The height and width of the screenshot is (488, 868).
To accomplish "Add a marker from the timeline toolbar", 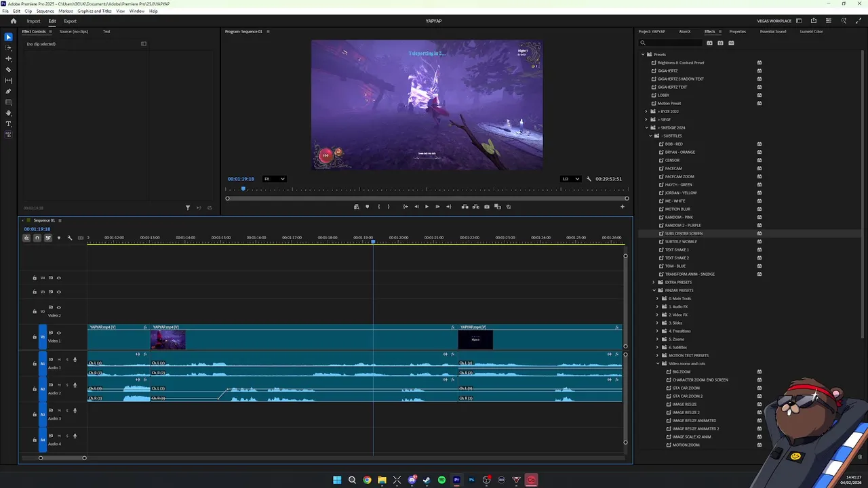I will (x=58, y=238).
